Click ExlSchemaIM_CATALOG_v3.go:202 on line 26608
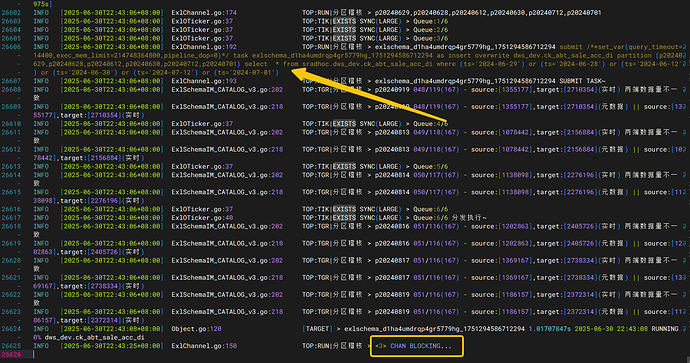Image resolution: width=690 pixels, height=363 pixels. pyautogui.click(x=227, y=90)
